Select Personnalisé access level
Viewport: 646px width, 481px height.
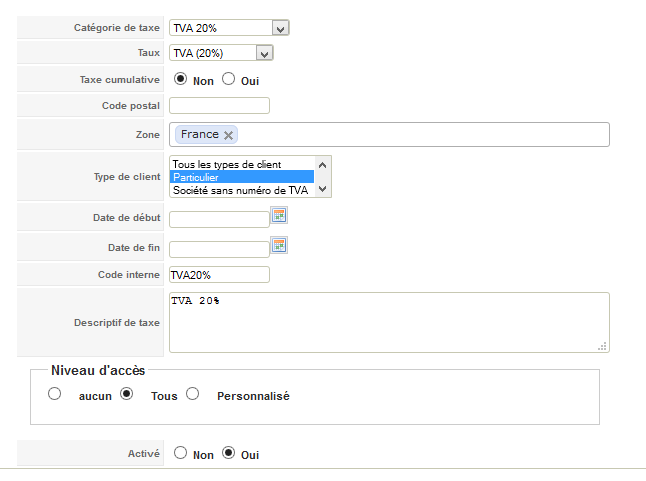pos(192,394)
